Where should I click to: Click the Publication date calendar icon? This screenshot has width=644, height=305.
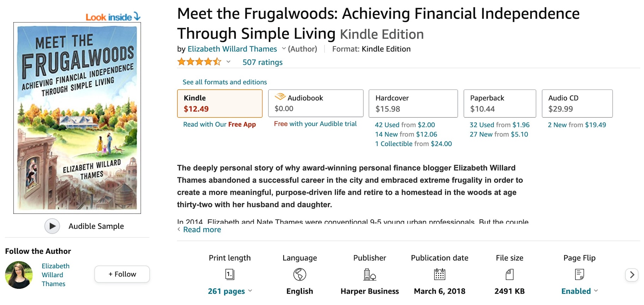[x=439, y=274]
